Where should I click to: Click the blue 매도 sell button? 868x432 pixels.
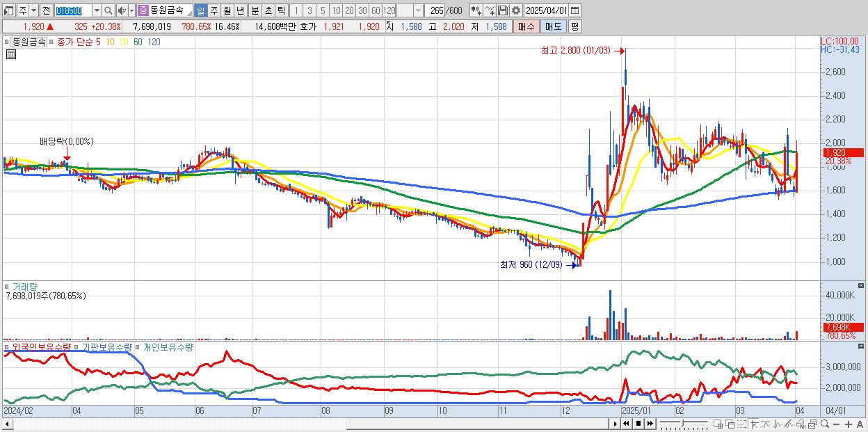554,26
